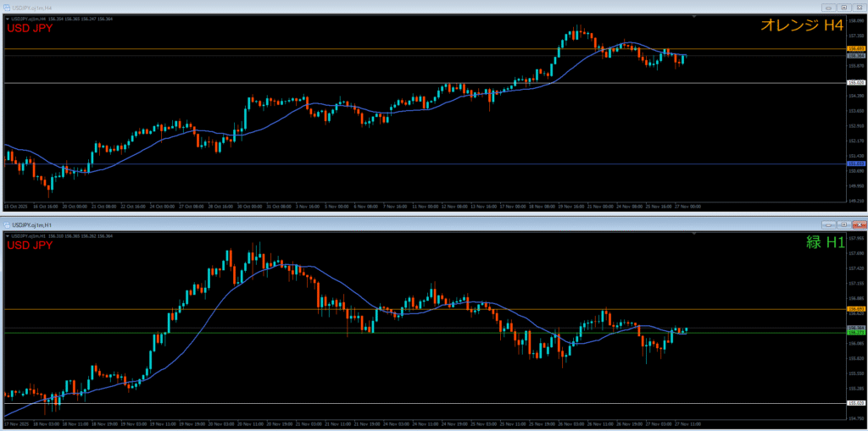Viewport: 868px width, 431px height.
Task: Click the 'オレンジ H4' label
Action: 801,25
